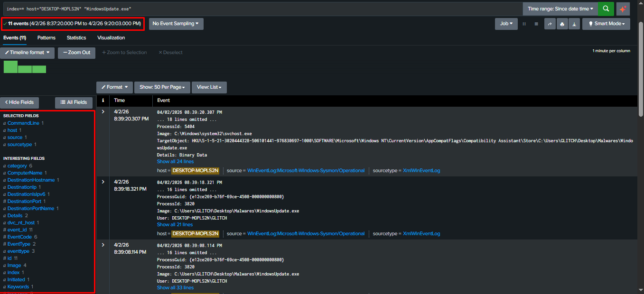Change results count via Show: 50 Per Page dropdown
Image resolution: width=644 pixels, height=294 pixels.
[162, 87]
